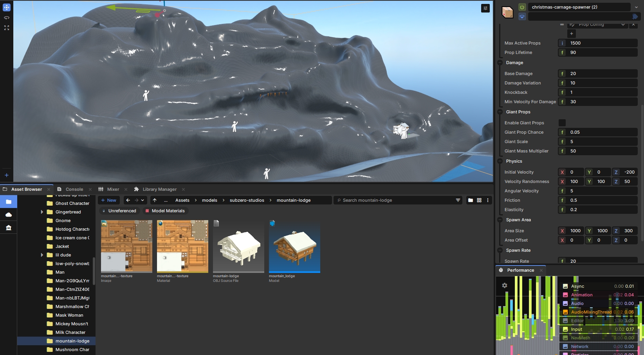Enable the Giant Props checkbox

pos(562,123)
